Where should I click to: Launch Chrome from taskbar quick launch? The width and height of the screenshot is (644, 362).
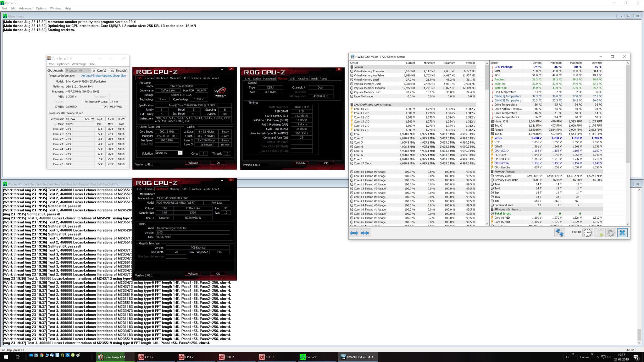pos(42,355)
